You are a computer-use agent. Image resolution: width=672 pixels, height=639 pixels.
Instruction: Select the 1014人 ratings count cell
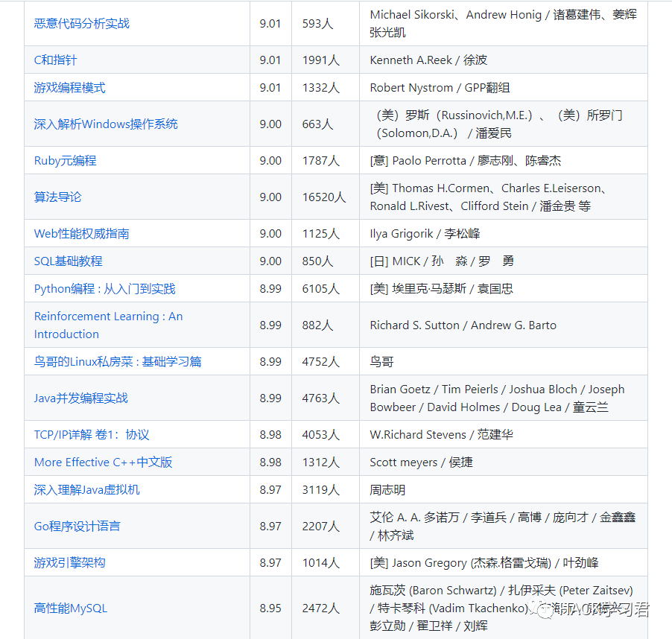[326, 562]
